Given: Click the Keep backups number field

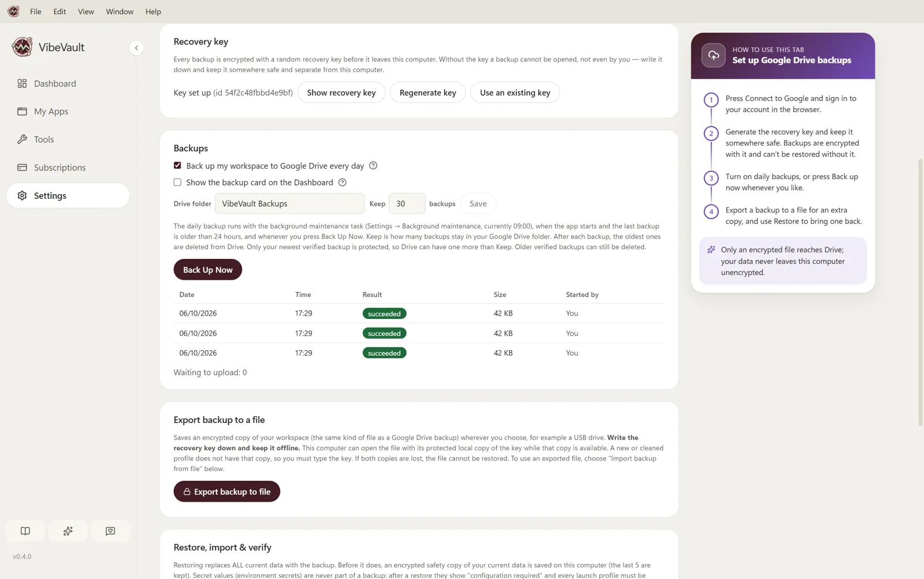Looking at the screenshot, I should [x=407, y=203].
